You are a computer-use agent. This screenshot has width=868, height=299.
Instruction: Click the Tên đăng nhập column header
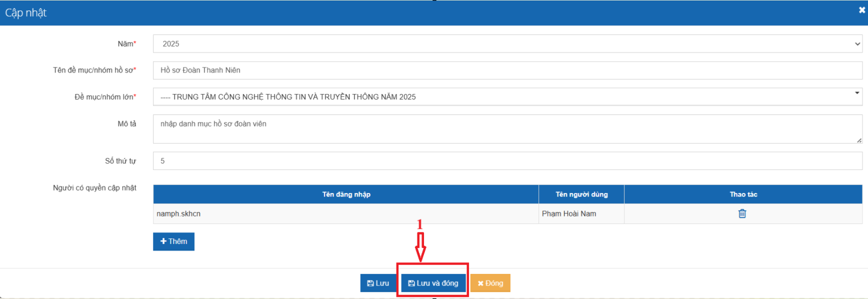tap(346, 194)
